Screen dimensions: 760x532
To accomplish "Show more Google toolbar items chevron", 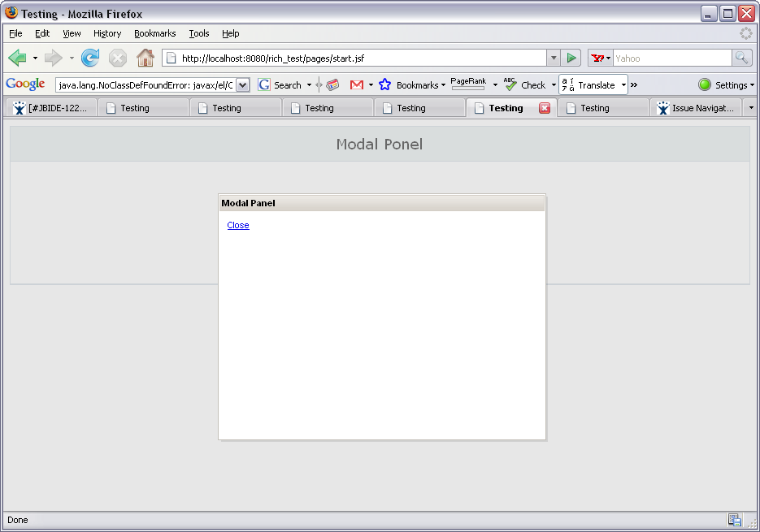I will point(633,85).
